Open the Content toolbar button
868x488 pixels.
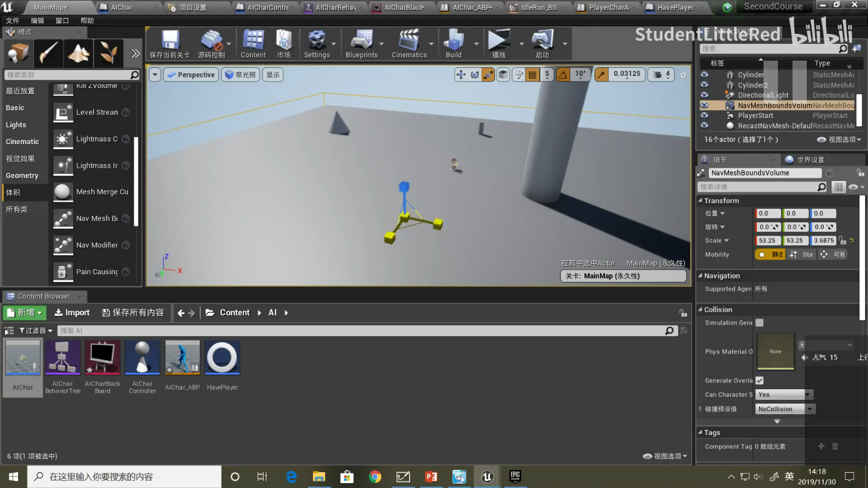[x=253, y=44]
